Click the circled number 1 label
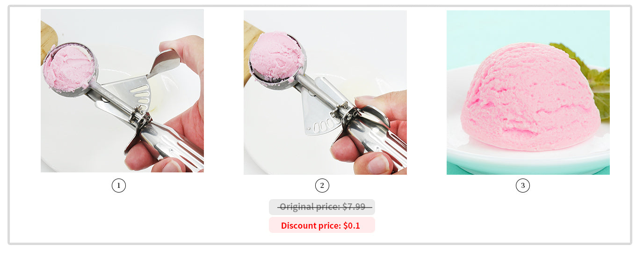Viewport: 644px width, 253px height. (x=119, y=186)
